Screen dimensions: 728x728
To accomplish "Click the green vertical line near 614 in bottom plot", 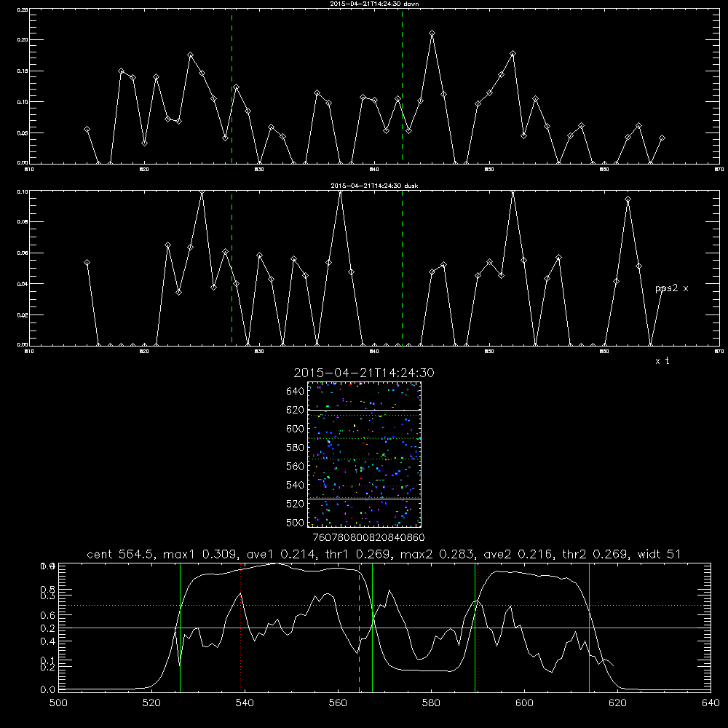I will pos(589,628).
